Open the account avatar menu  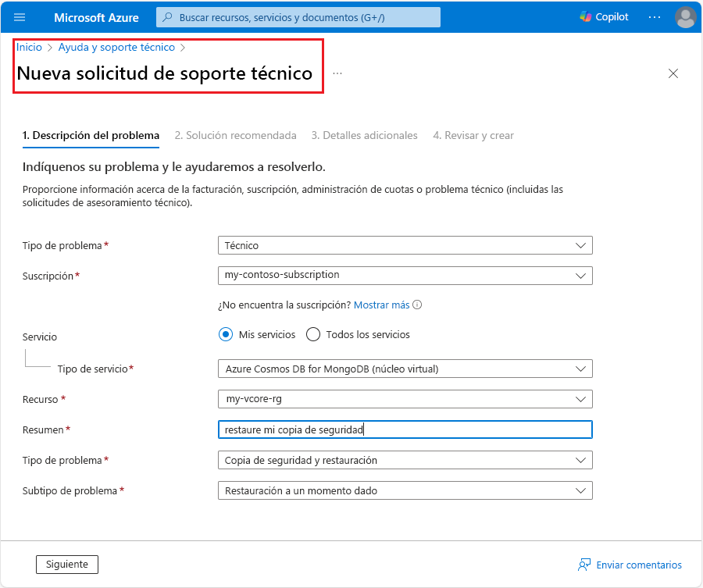point(684,16)
